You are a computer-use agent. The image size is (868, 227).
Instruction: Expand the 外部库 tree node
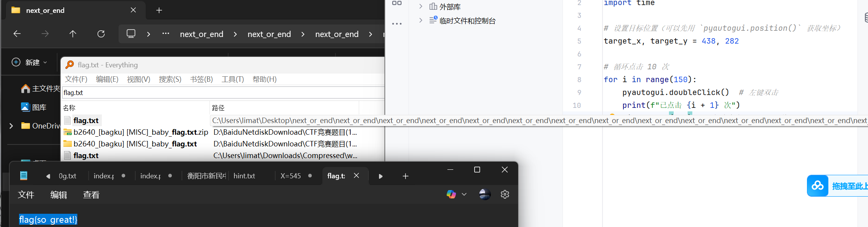(421, 6)
